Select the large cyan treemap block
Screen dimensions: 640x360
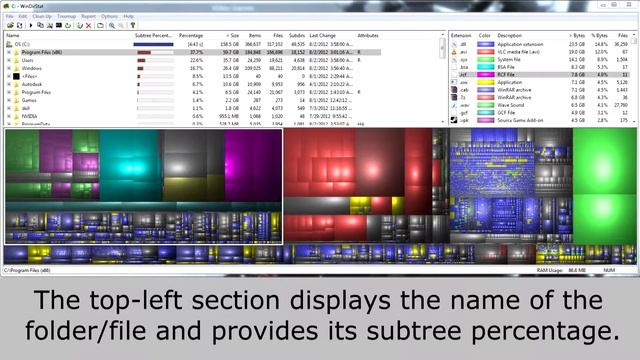[x=129, y=165]
